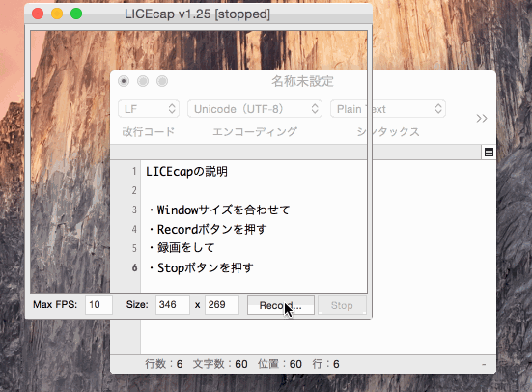Maximize LICEcap with the green button
This screenshot has width=532, height=392.
76,14
